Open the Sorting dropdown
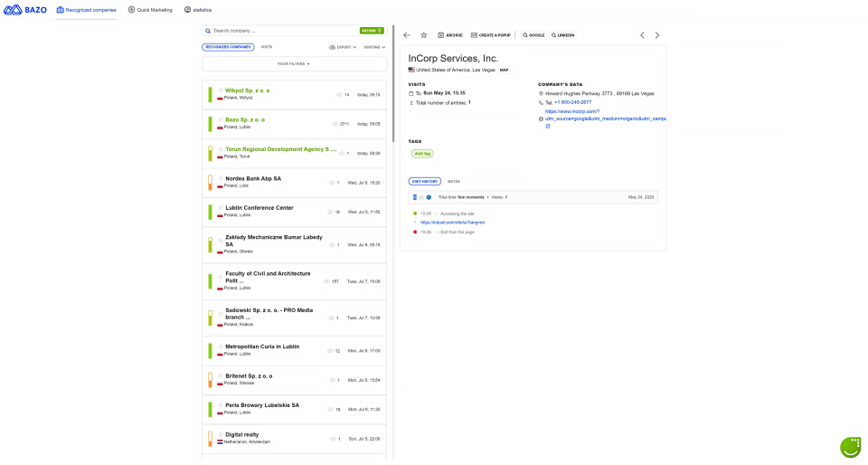This screenshot has width=868, height=465. point(374,47)
